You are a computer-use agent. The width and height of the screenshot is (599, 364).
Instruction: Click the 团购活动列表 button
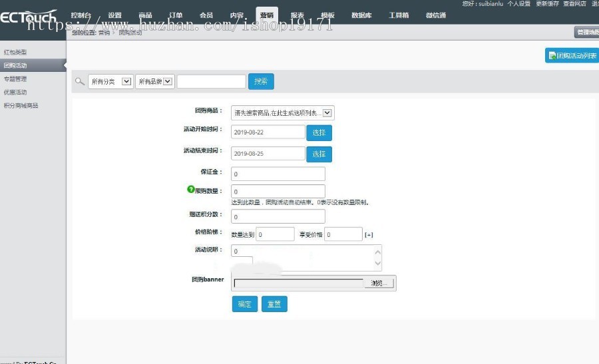click(572, 56)
